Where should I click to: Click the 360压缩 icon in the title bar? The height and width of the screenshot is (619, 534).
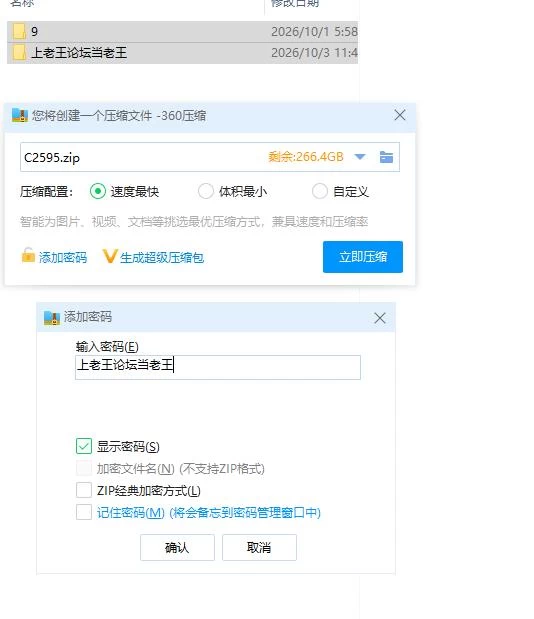(19, 115)
